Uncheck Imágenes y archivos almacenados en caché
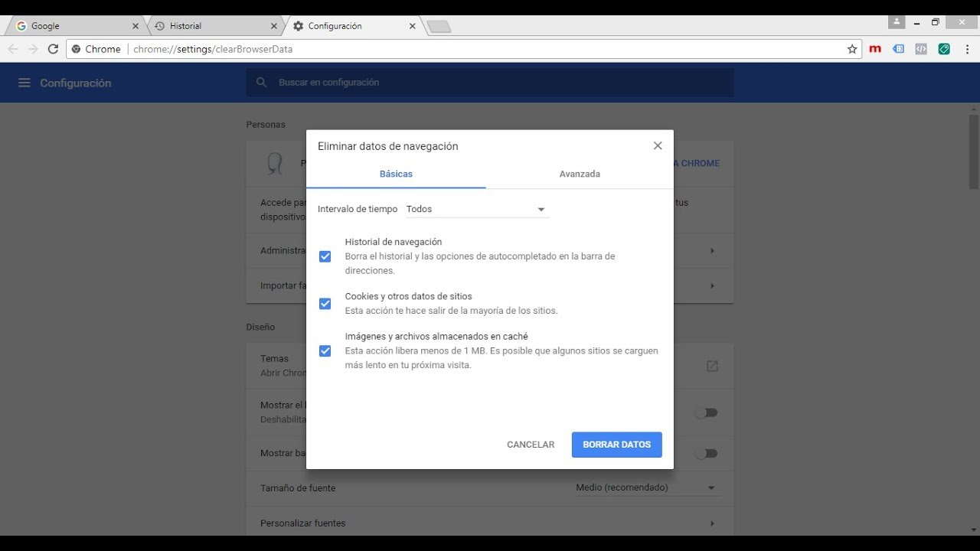This screenshot has width=980, height=551. [325, 351]
